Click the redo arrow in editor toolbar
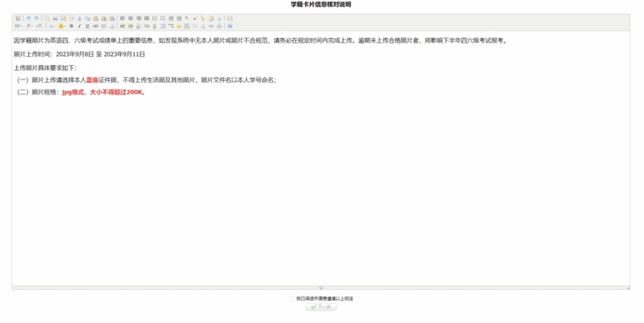Viewport: 644px width, 323px height. coord(36,19)
